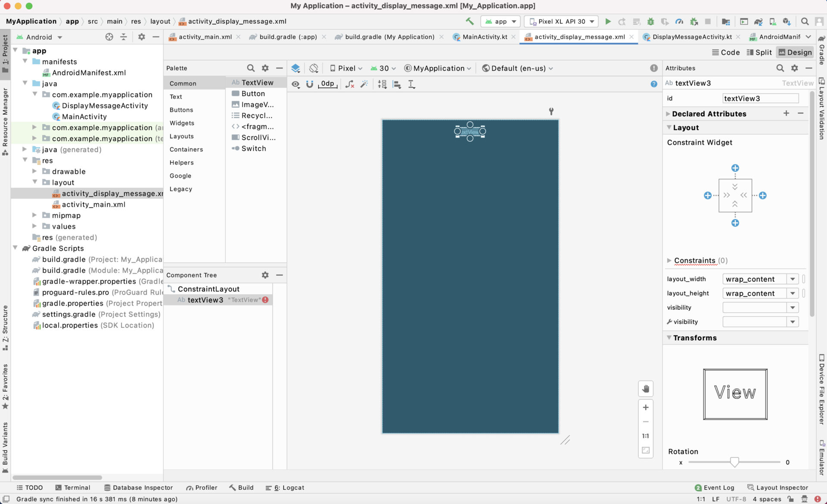Viewport: 827px width, 504px height.
Task: Start debugging with the Debug bug icon
Action: 651,21
